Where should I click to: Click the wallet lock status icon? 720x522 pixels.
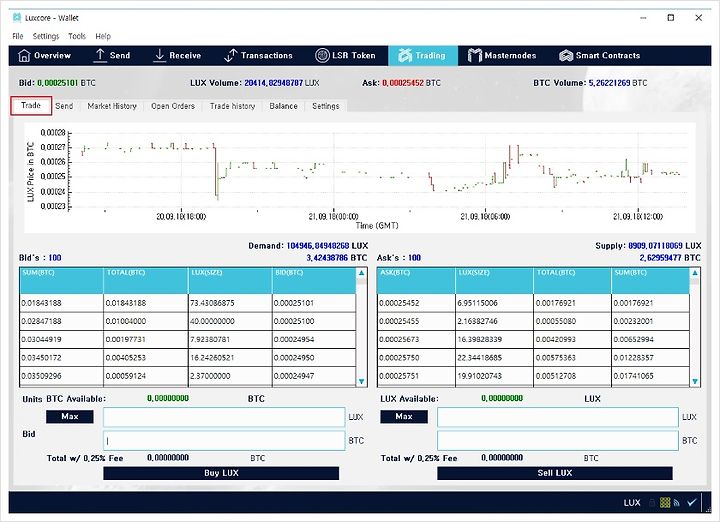point(652,503)
